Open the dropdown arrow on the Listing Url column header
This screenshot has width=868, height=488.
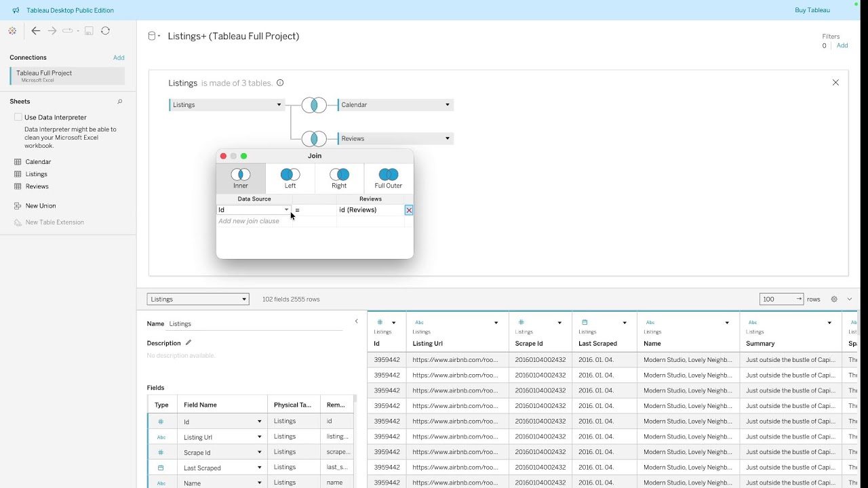[x=496, y=323]
